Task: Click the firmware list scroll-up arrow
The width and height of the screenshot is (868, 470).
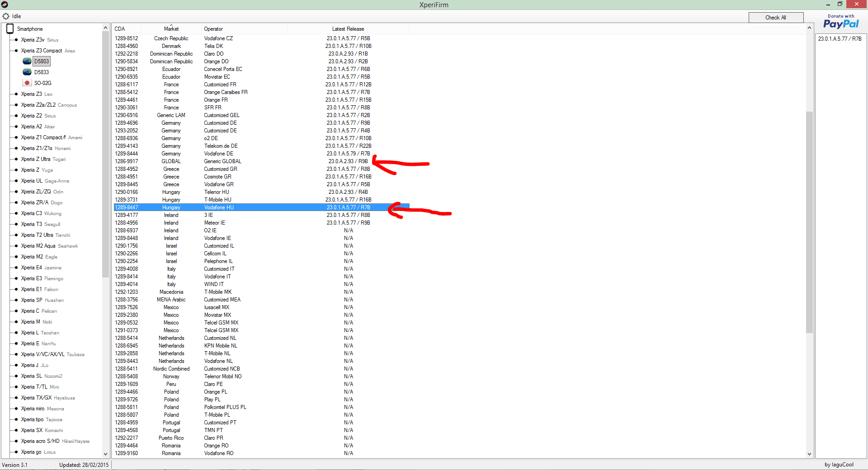Action: [x=809, y=28]
